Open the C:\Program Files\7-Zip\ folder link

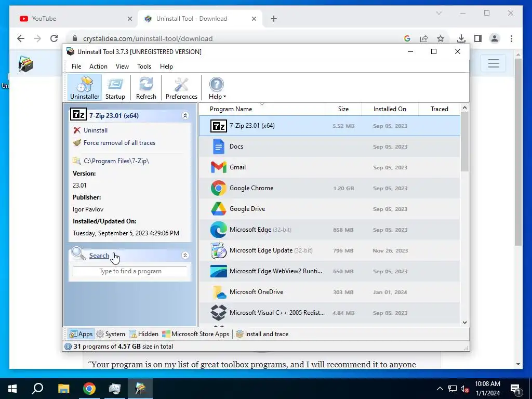tap(116, 161)
